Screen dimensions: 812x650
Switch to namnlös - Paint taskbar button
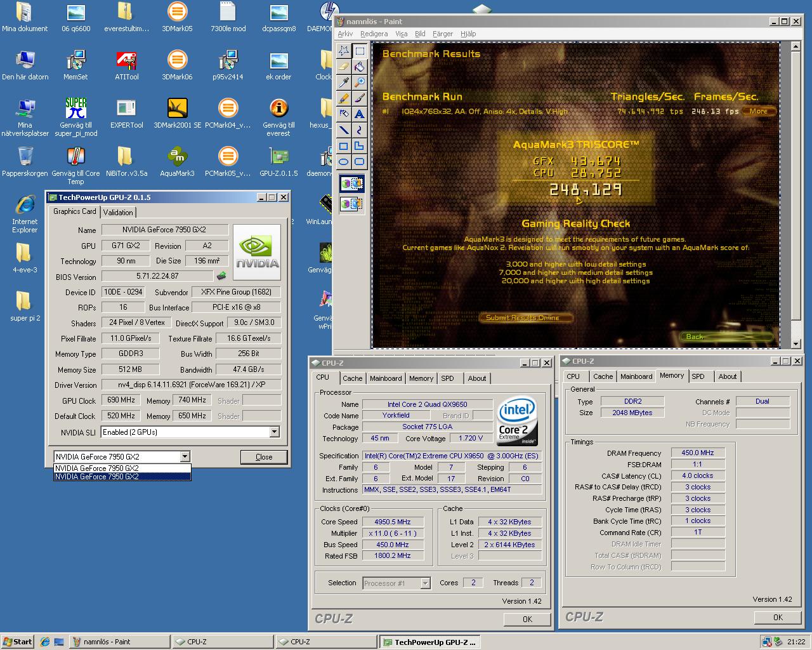pyautogui.click(x=119, y=642)
